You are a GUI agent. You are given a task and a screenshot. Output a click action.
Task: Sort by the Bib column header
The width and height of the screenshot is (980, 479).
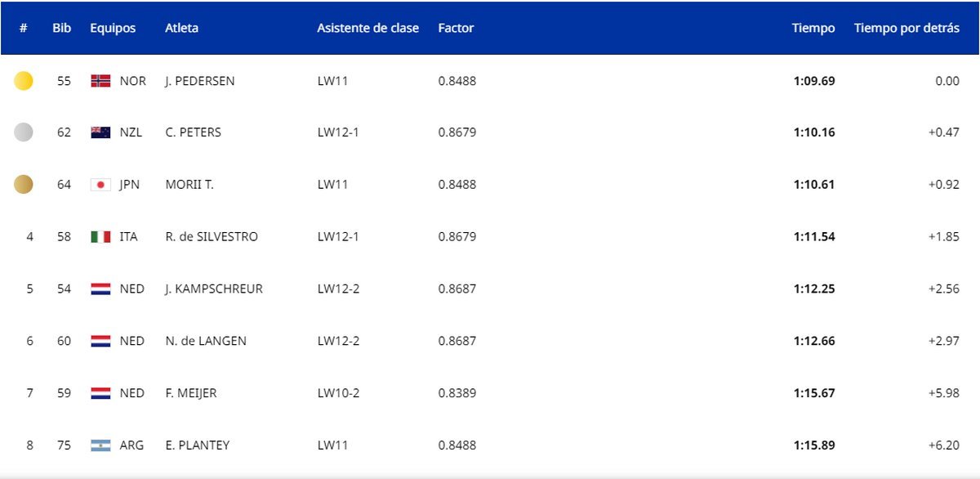[x=62, y=28]
